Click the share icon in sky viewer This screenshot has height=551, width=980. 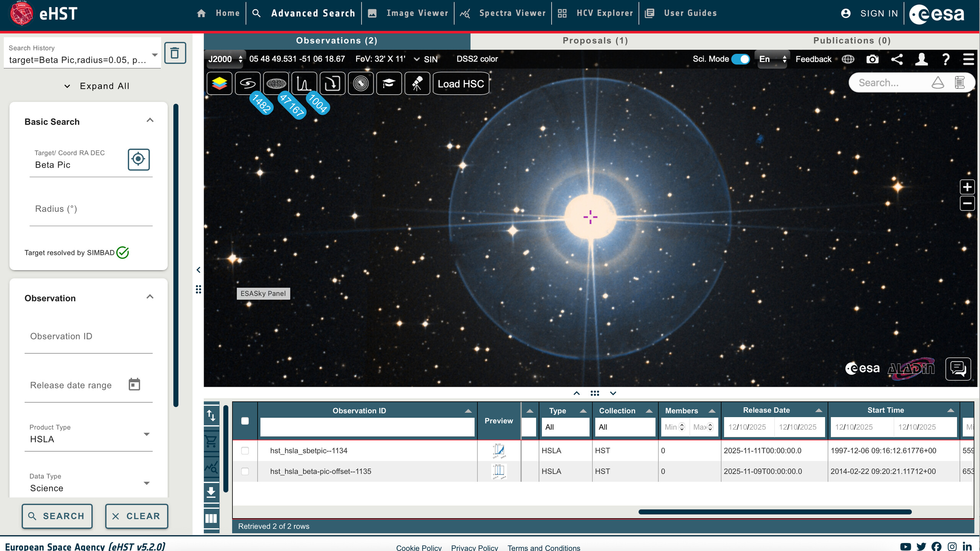point(897,59)
